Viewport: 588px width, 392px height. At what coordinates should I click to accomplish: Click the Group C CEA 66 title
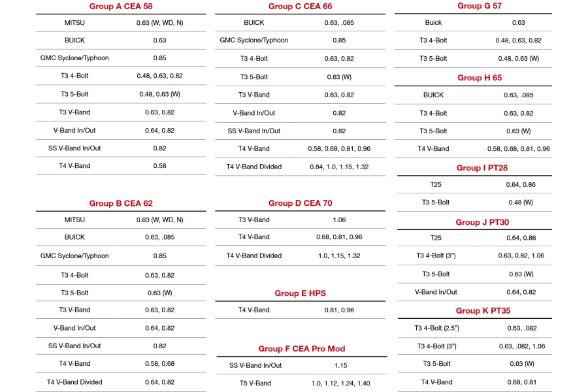point(300,7)
